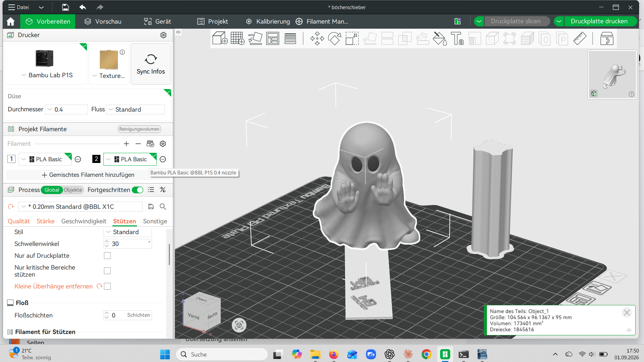
Task: Switch to the Vorschau tab
Action: tap(103, 22)
